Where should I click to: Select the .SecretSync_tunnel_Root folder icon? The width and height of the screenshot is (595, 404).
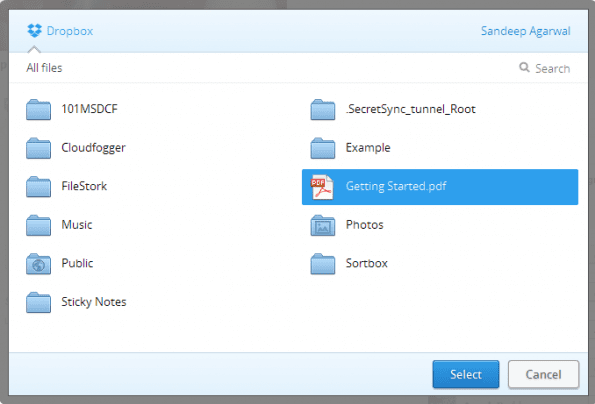click(323, 110)
